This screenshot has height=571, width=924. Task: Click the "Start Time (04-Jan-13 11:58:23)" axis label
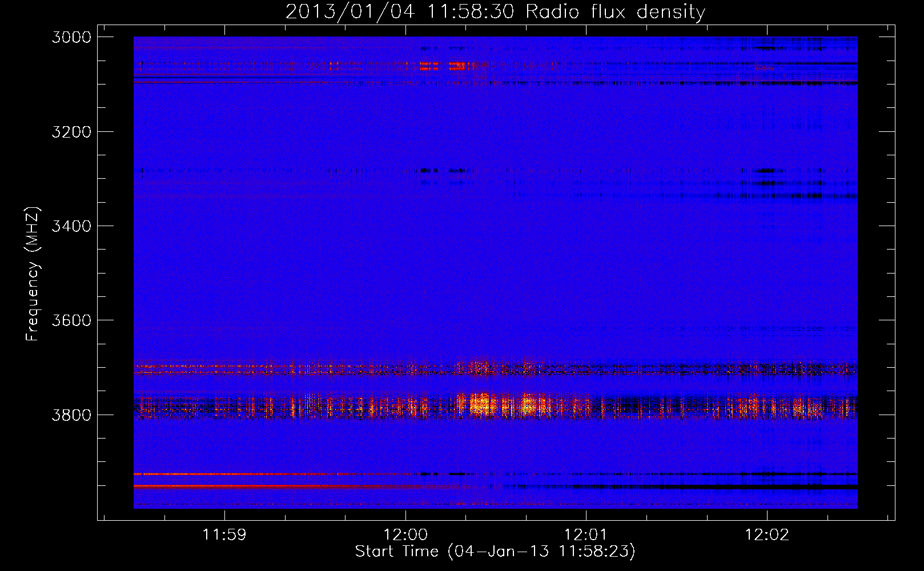pos(495,552)
